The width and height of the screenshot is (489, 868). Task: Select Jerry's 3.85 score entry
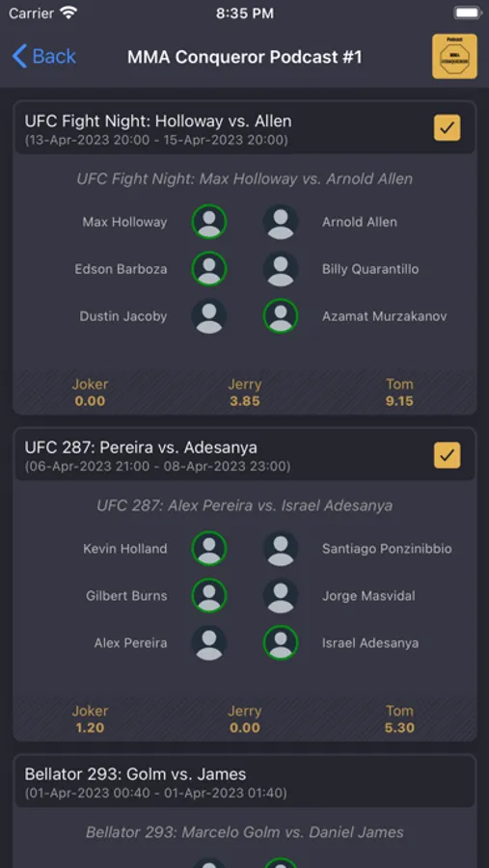click(x=245, y=393)
